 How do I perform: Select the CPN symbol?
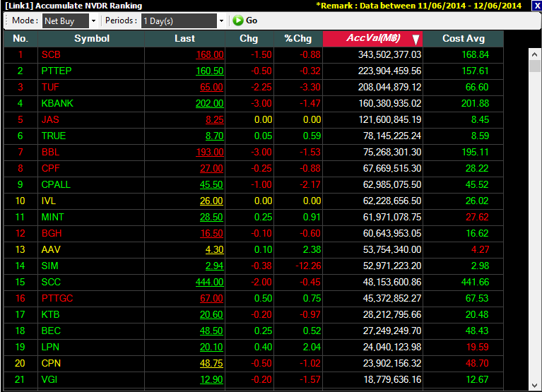click(51, 363)
